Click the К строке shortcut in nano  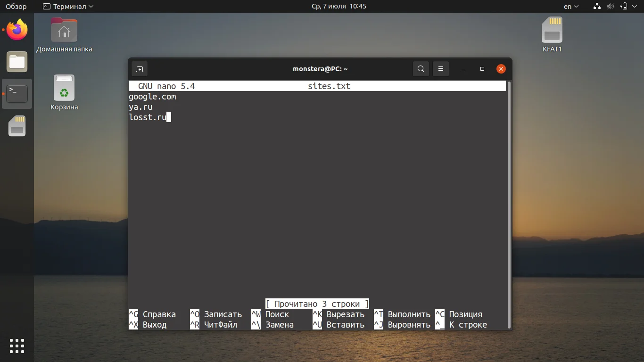pos(461,325)
